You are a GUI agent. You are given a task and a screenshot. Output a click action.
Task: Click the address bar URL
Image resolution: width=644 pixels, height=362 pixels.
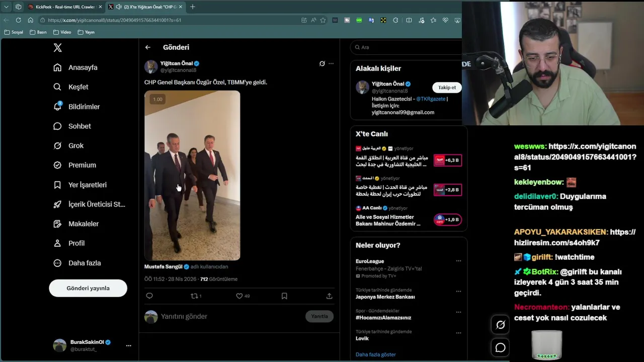coord(115,20)
